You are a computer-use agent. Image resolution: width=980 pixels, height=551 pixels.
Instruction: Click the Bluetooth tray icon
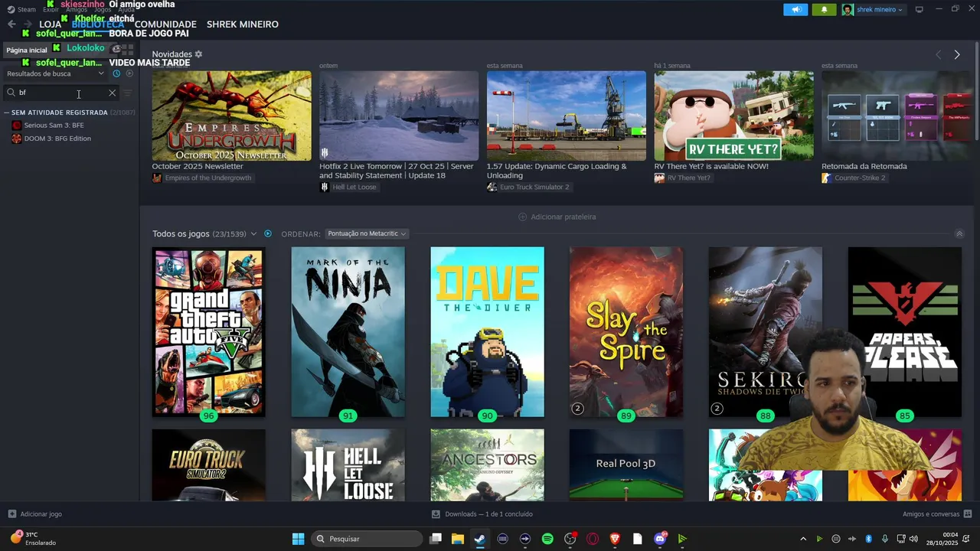pyautogui.click(x=868, y=539)
